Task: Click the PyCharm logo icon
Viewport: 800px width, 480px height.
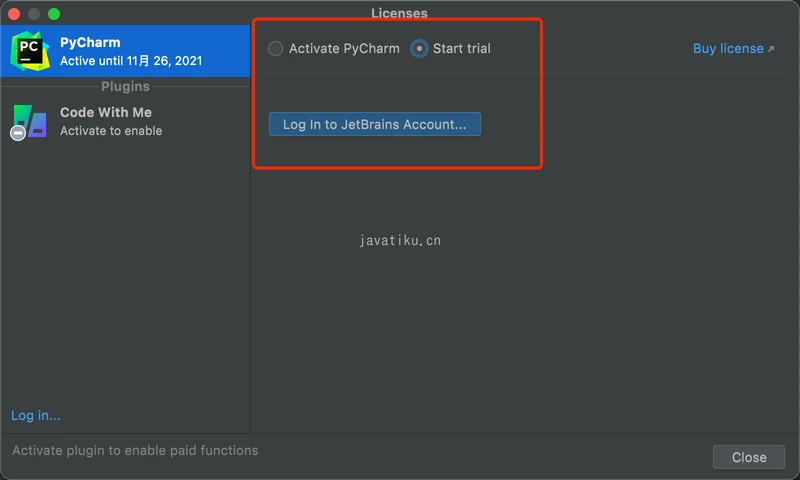Action: pos(30,50)
